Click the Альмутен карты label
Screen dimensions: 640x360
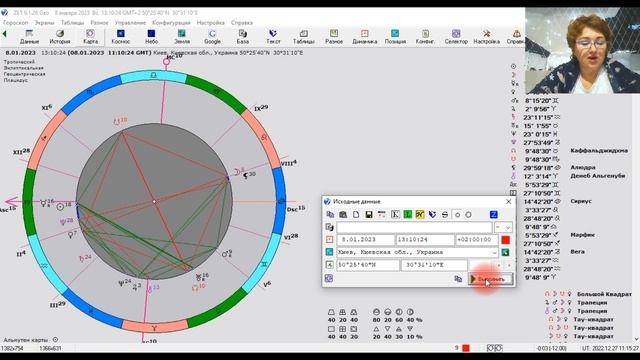pyautogui.click(x=26, y=340)
